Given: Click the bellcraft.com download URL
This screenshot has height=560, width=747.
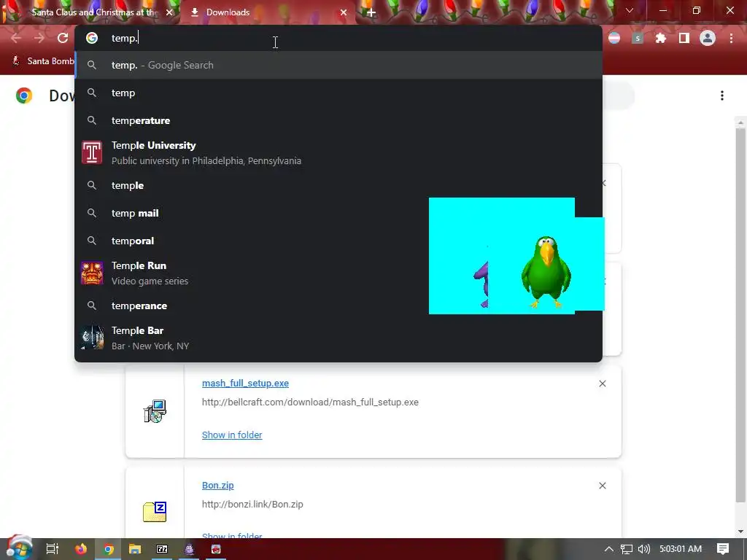Looking at the screenshot, I should pyautogui.click(x=310, y=402).
